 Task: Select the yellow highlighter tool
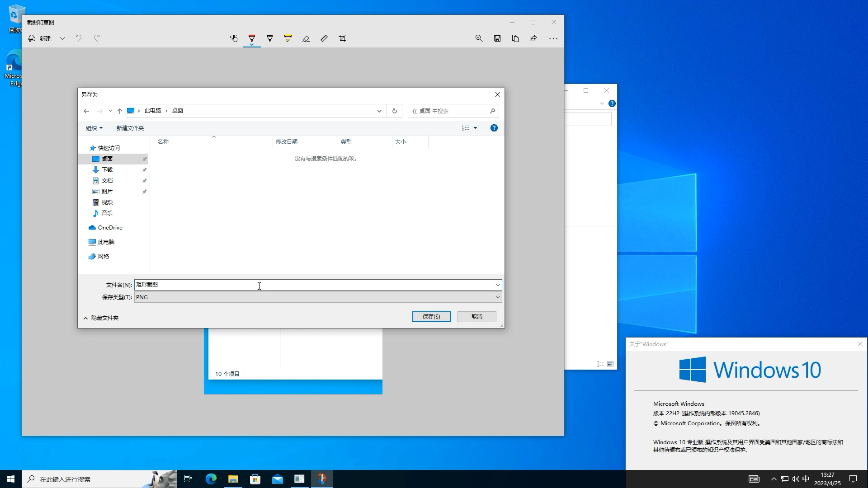(288, 38)
